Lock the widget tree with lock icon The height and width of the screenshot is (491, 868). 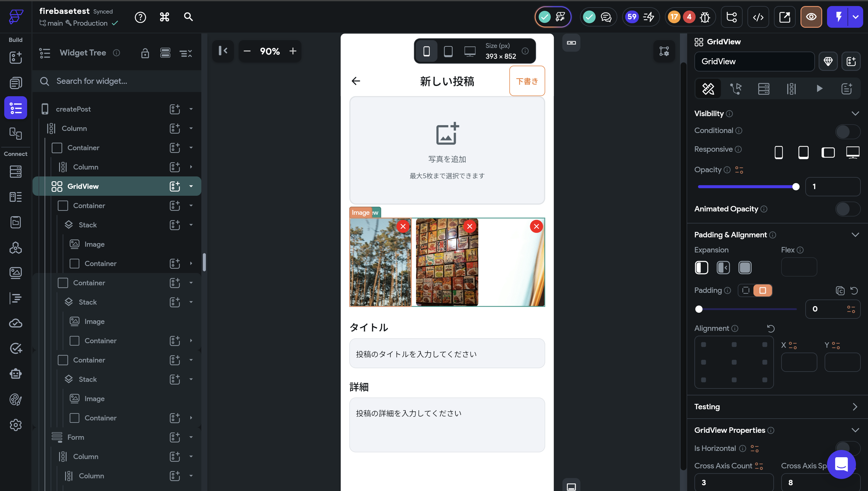pyautogui.click(x=145, y=53)
